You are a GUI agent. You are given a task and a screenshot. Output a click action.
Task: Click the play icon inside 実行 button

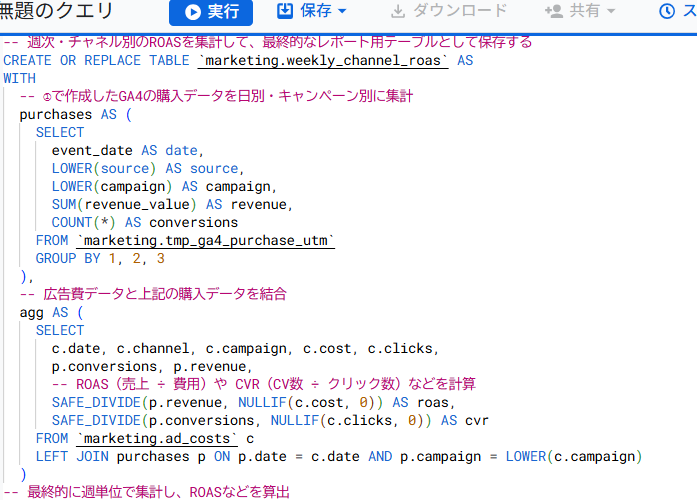(x=193, y=12)
